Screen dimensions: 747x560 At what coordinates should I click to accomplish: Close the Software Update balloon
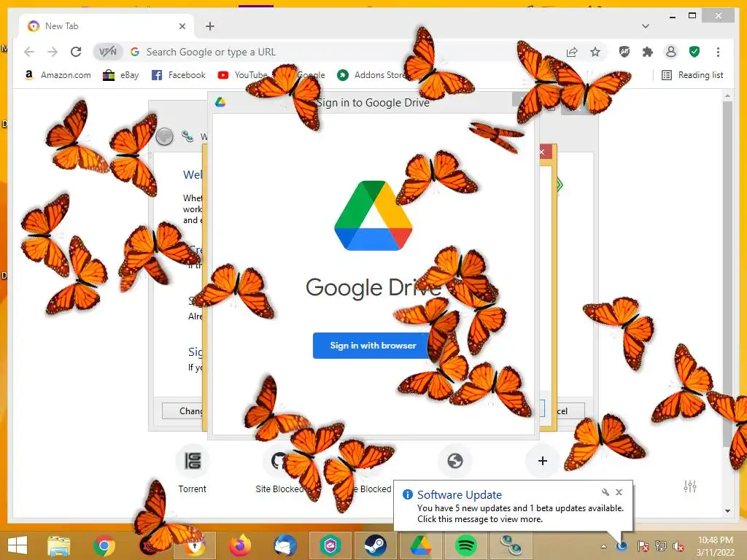pos(619,492)
